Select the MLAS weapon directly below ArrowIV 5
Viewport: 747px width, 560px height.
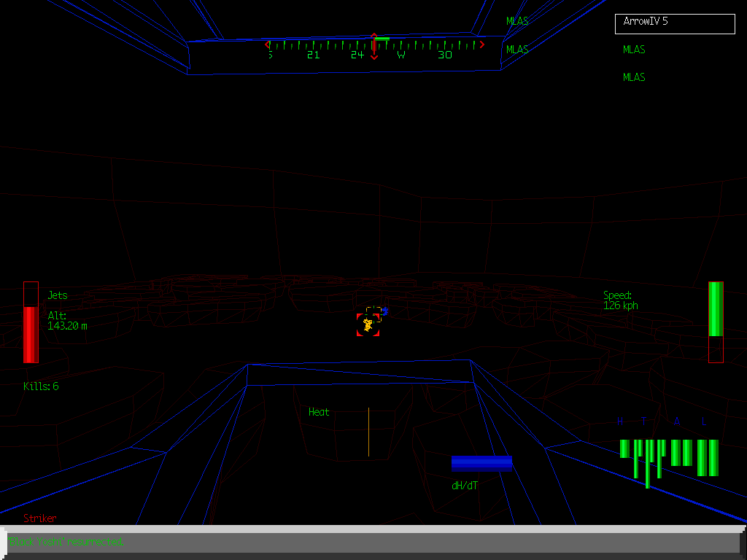pyautogui.click(x=634, y=50)
